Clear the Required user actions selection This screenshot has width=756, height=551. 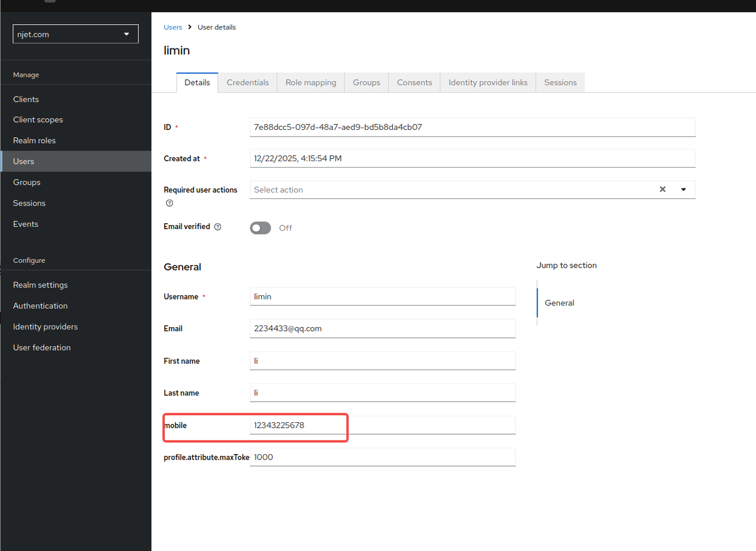click(x=662, y=190)
